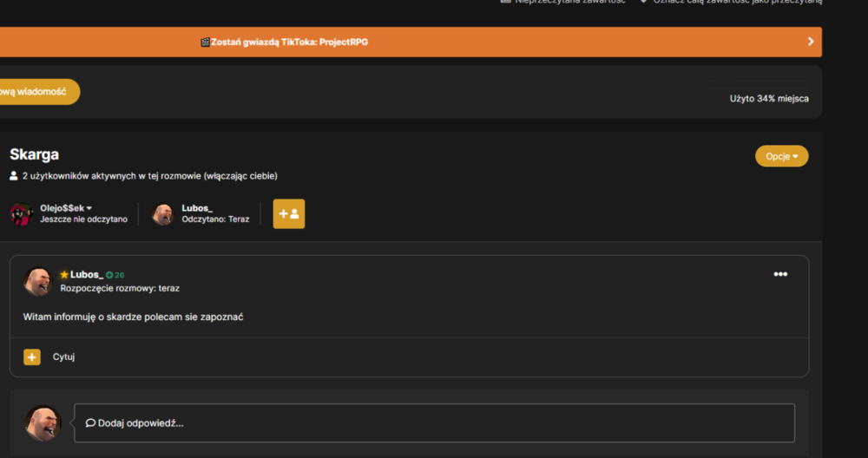Open the Opcje dropdown menu
The height and width of the screenshot is (458, 868).
click(x=782, y=156)
